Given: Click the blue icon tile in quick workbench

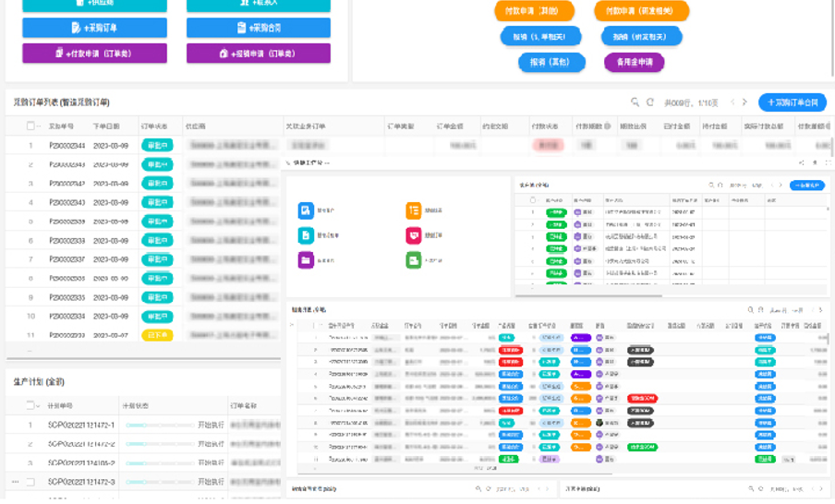Looking at the screenshot, I should point(306,211).
